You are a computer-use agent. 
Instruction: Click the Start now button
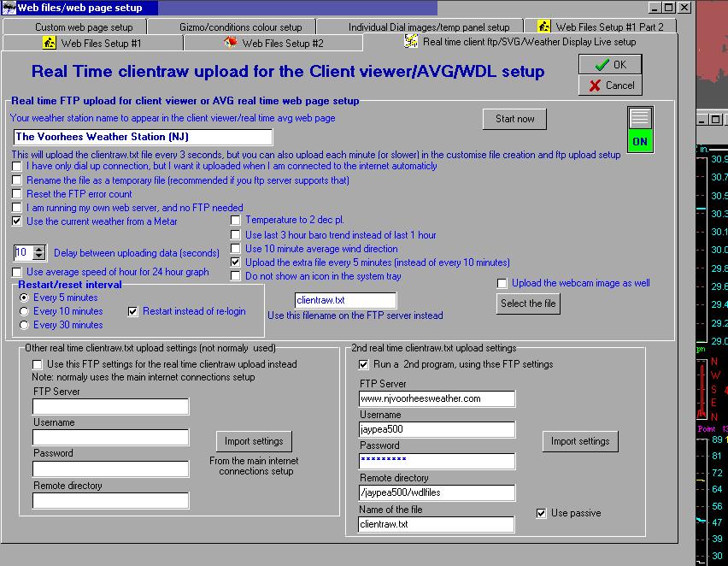click(x=514, y=119)
